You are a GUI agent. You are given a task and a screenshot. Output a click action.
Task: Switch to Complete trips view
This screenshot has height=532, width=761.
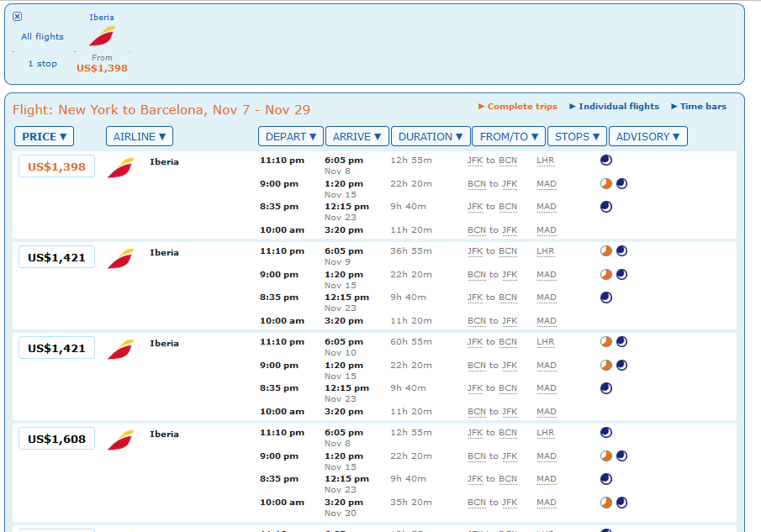click(x=518, y=106)
